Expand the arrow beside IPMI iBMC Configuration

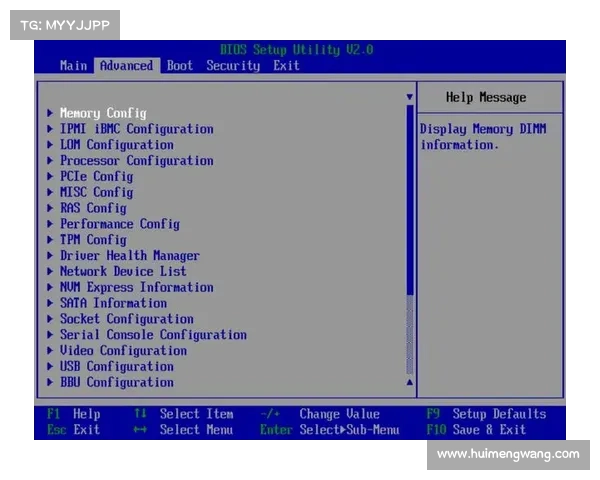coord(50,129)
